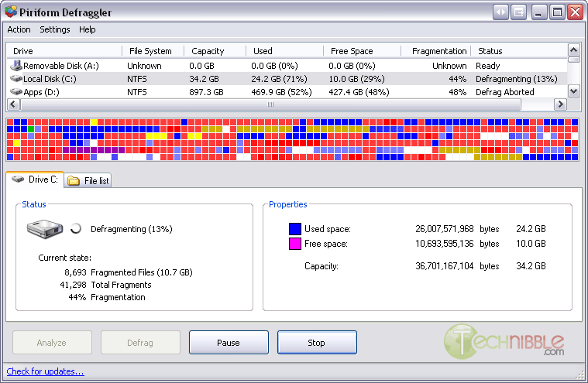Click the '26,007,571,968' used bytes value
Screen dimensions: 588x383
point(445,229)
